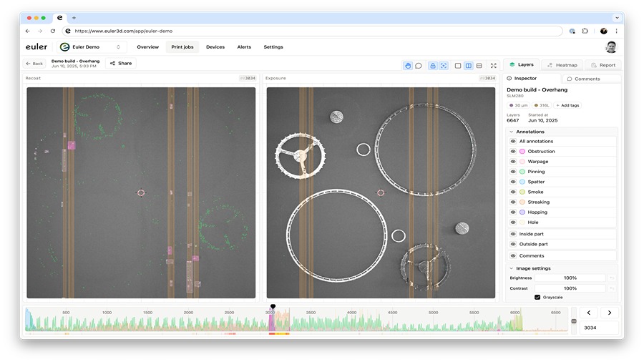Uncheck the Grayscale checkbox
This screenshot has height=362, width=644.
coord(537,297)
